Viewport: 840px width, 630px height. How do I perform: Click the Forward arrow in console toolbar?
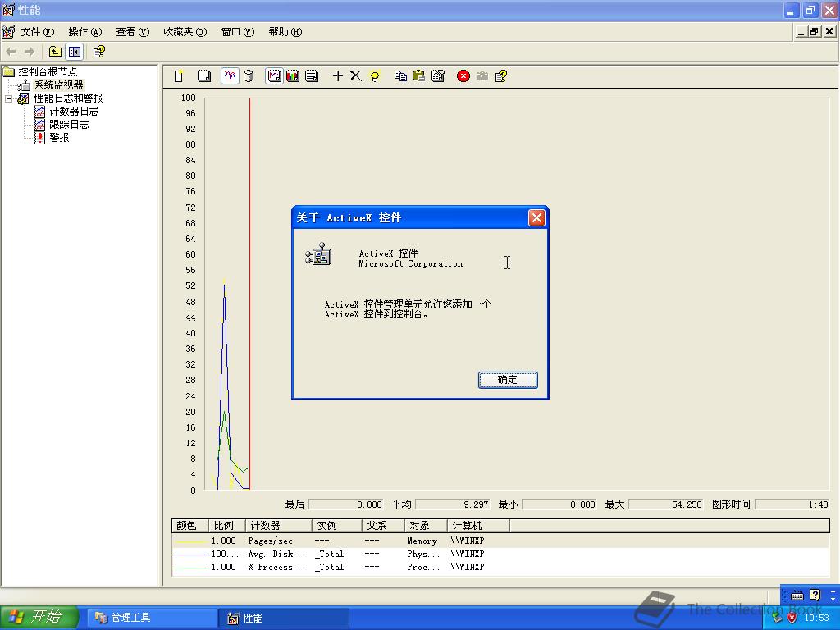[x=30, y=52]
